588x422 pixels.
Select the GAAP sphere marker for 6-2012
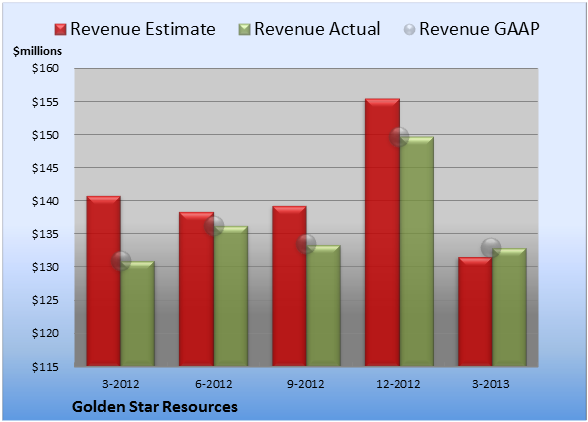tap(214, 226)
